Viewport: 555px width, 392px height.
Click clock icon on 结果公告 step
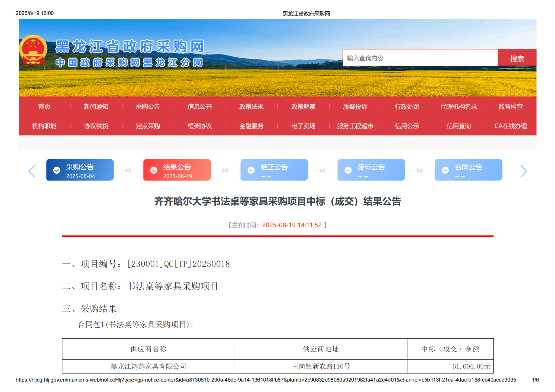(x=154, y=170)
